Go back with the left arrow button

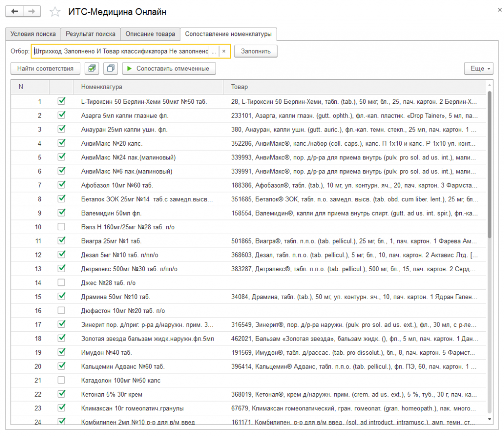[x=14, y=12]
